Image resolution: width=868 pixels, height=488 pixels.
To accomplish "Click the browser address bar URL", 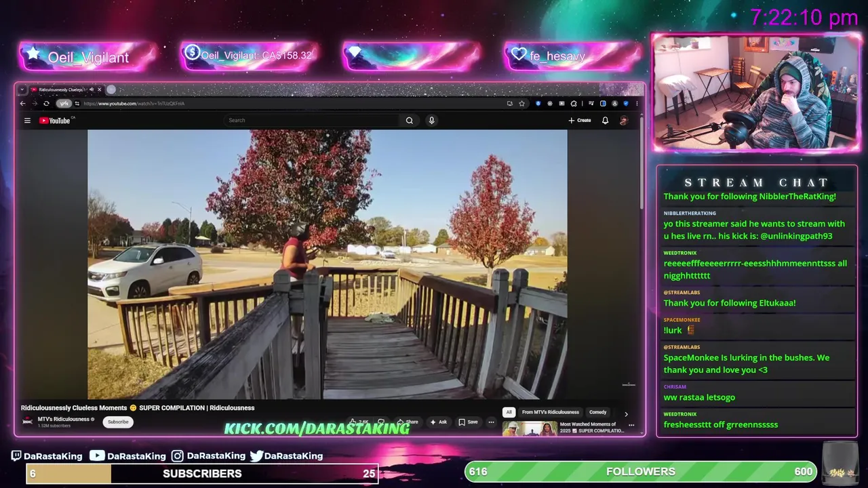I will 134,104.
